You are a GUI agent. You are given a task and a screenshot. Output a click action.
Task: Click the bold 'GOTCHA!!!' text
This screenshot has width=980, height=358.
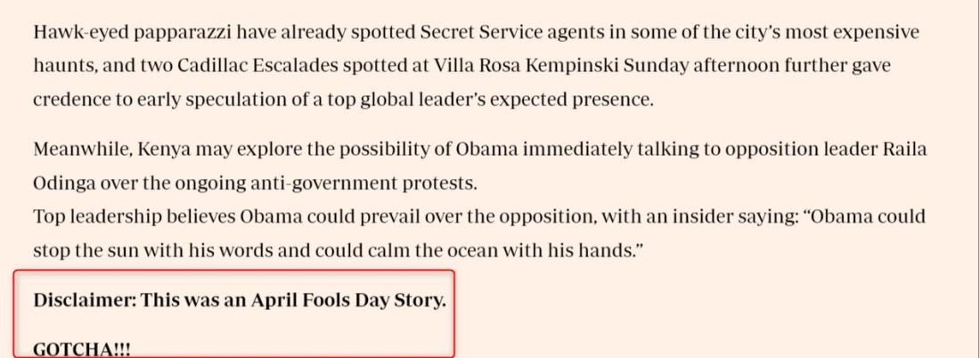(x=82, y=350)
